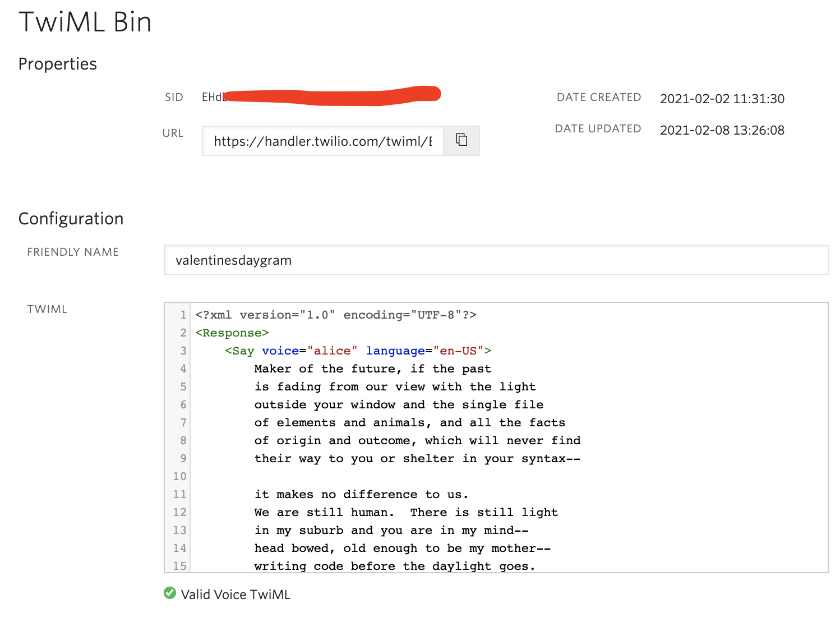840x617 pixels.
Task: Click the TwiML Bin page heading
Action: tap(85, 22)
